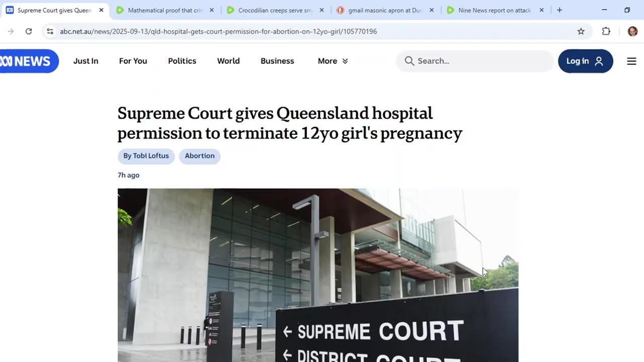The width and height of the screenshot is (644, 362).
Task: Click the ABC News logo
Action: point(28,61)
